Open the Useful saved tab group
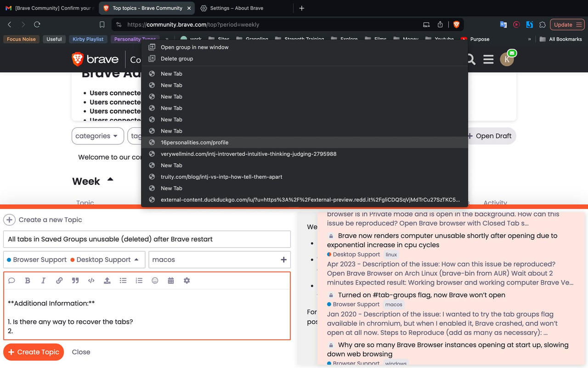 click(x=54, y=39)
